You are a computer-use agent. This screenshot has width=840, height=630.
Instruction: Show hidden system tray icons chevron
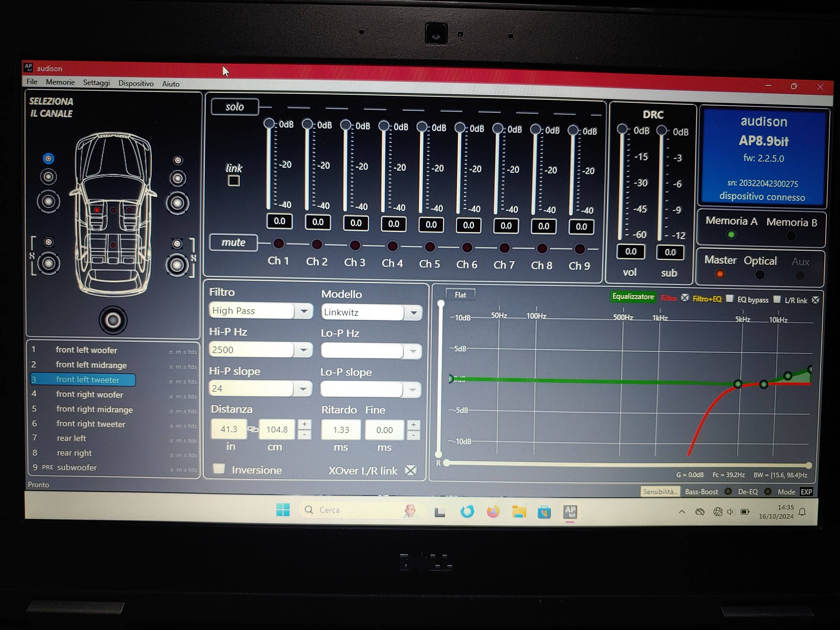[682, 511]
